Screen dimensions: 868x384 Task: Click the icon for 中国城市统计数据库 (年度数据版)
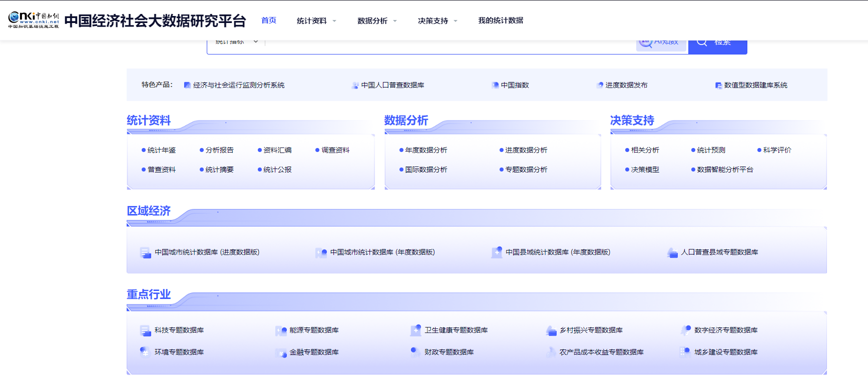click(x=321, y=252)
